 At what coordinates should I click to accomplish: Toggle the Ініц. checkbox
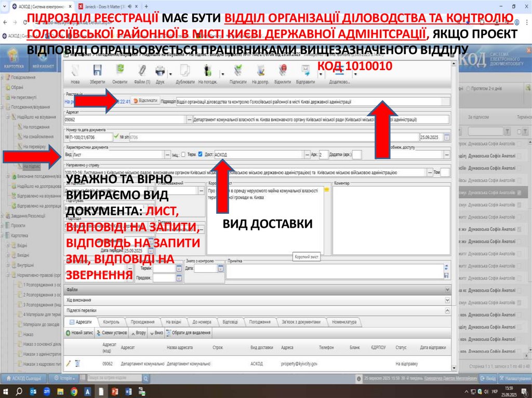(183, 155)
